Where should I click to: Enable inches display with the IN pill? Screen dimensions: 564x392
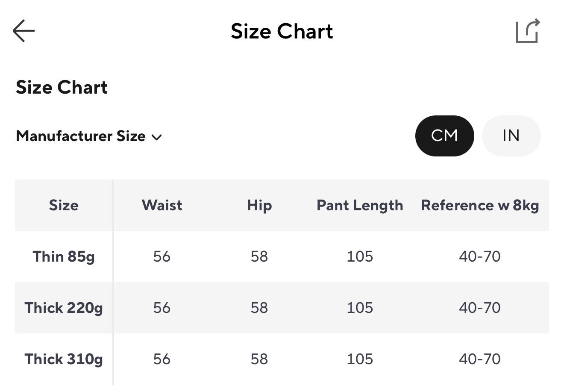click(511, 136)
